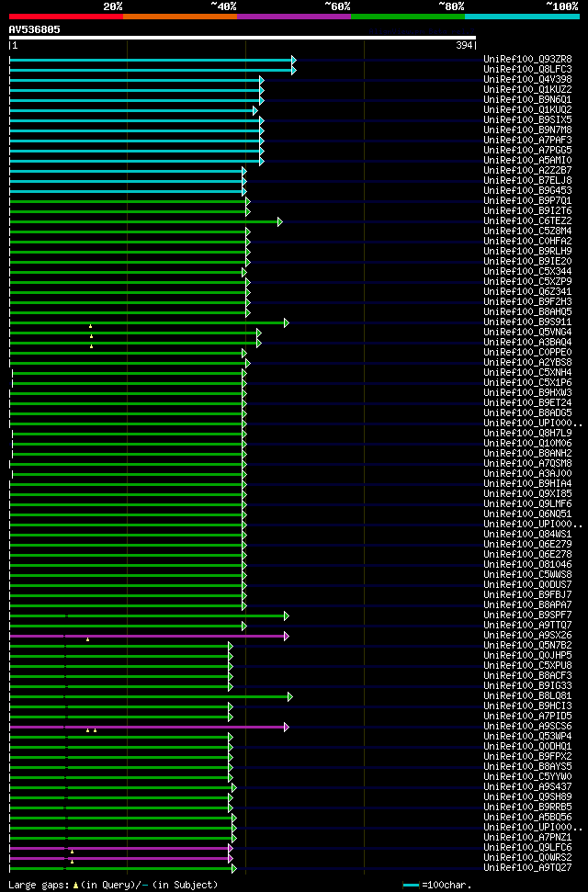
Task: Click arrowhead of the UniRef100_A2ZZB7 alignment
Action: click(x=243, y=171)
